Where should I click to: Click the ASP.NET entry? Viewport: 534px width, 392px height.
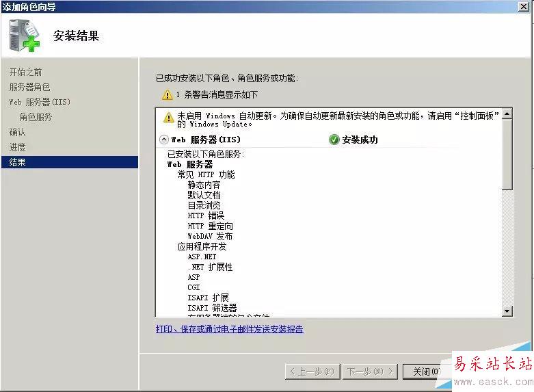click(202, 257)
